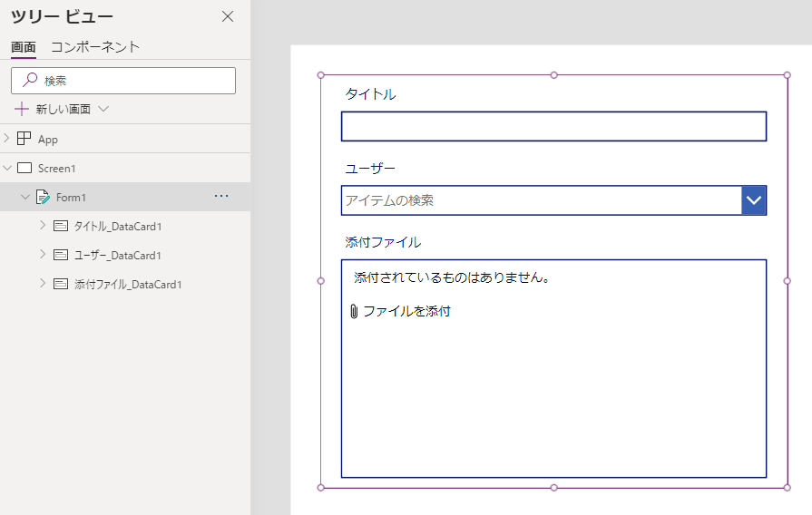Click the plus icon for 新しい画面

click(x=21, y=109)
